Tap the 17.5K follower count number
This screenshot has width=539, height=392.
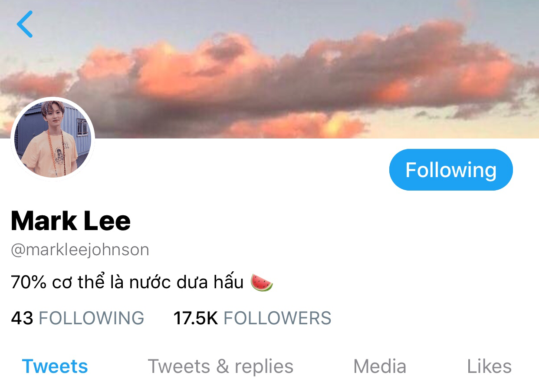pos(195,318)
